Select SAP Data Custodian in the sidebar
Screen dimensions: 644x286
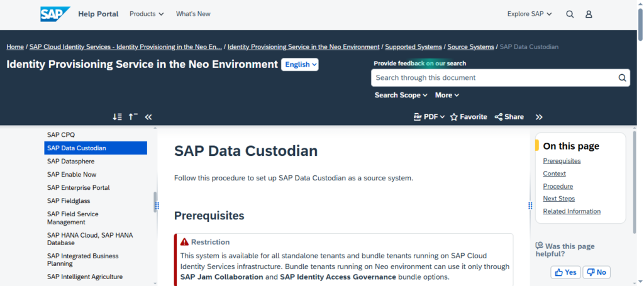96,148
